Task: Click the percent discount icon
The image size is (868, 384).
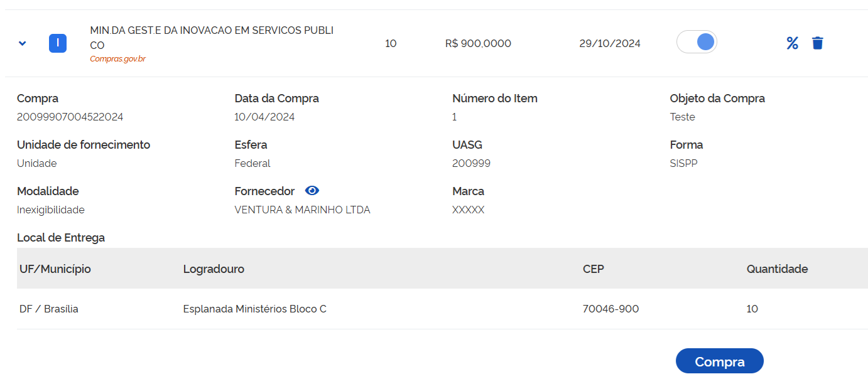Action: click(x=793, y=43)
